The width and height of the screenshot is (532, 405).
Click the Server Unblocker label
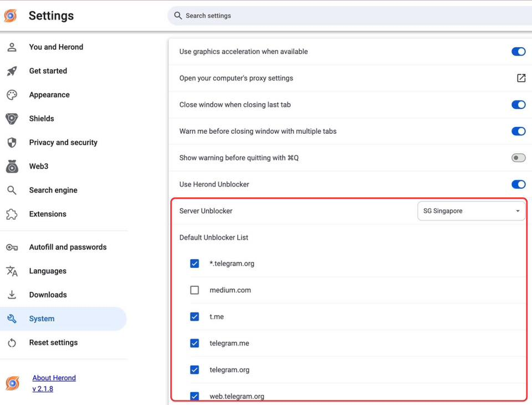(206, 211)
